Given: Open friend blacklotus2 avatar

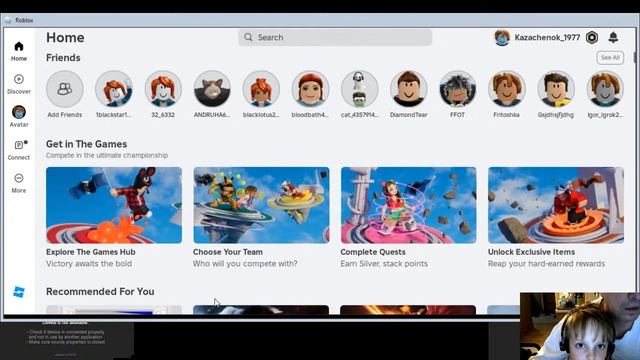Looking at the screenshot, I should click(261, 89).
